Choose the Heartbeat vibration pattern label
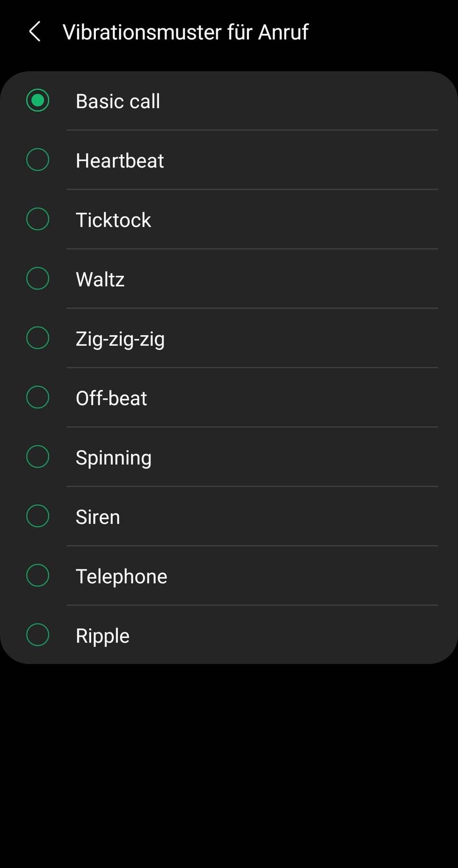 point(120,161)
